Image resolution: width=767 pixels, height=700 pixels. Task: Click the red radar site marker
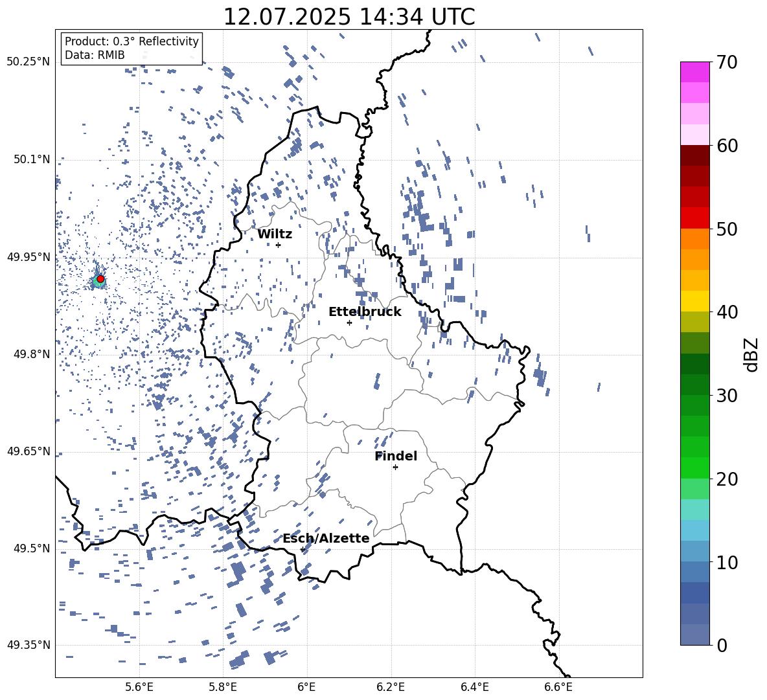[100, 279]
